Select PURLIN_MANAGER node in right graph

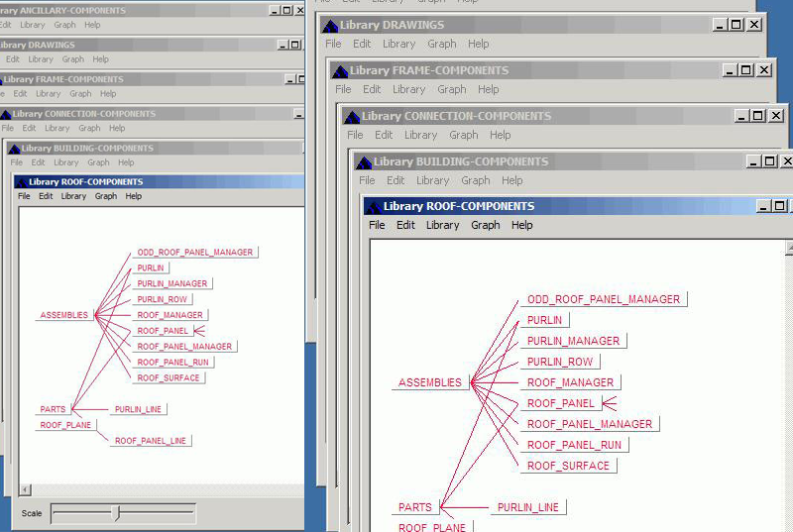573,341
